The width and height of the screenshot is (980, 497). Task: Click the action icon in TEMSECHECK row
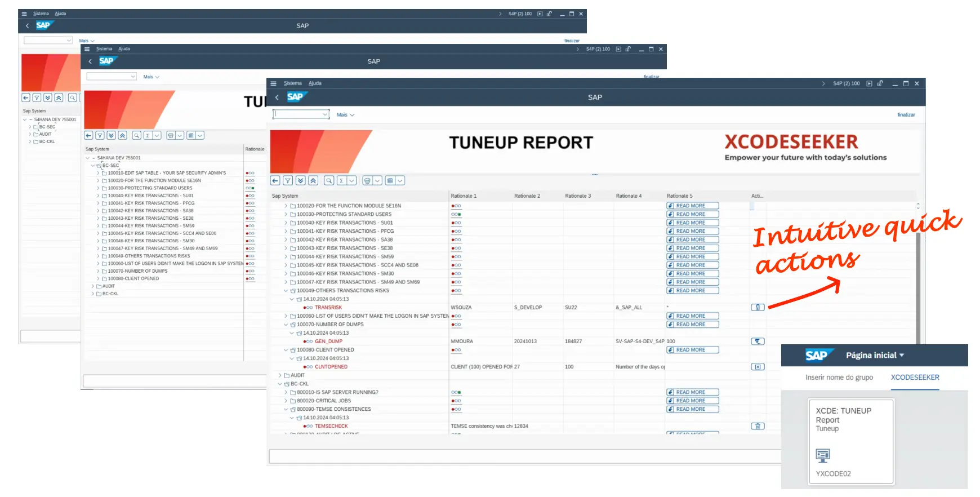coord(758,426)
